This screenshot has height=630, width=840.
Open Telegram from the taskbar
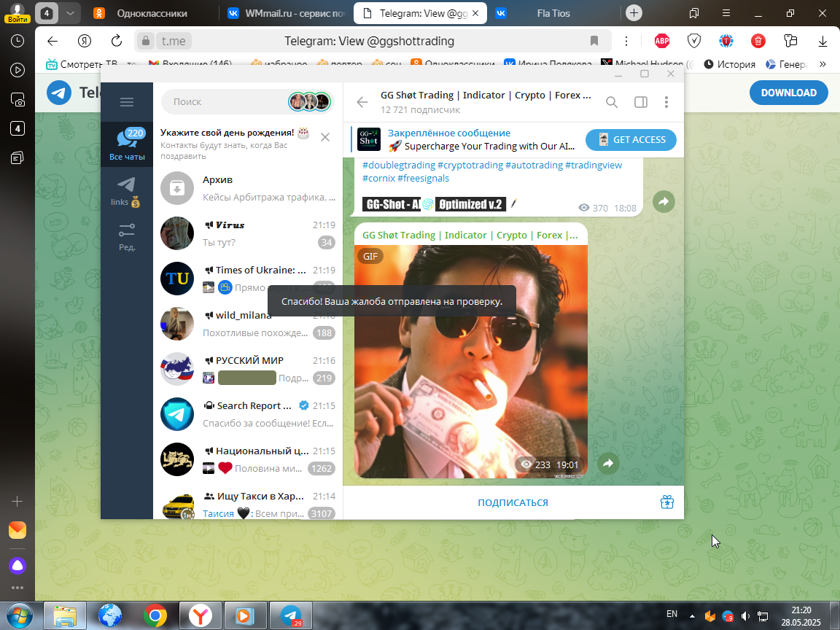[290, 615]
